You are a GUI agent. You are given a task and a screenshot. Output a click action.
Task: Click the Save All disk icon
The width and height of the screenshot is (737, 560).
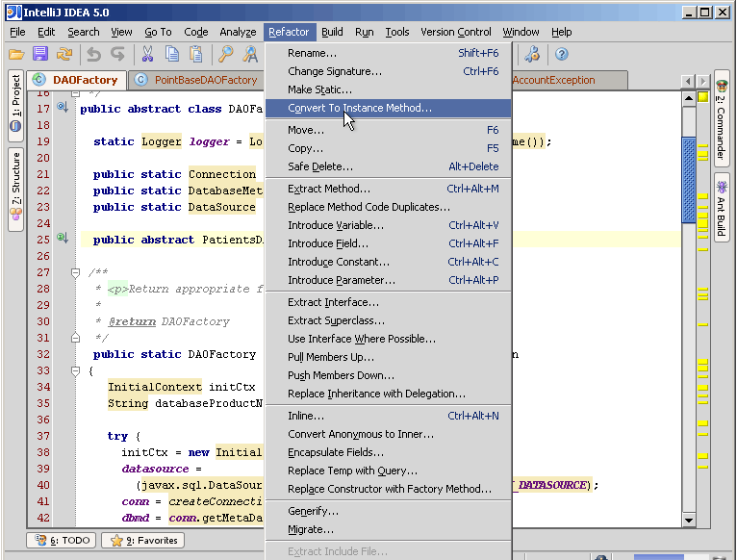point(40,54)
